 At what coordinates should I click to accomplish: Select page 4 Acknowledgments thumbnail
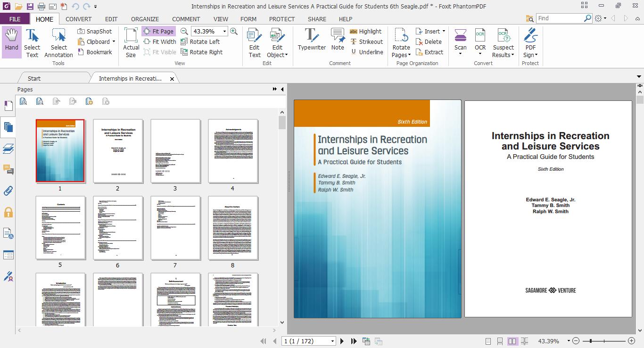[x=232, y=151]
